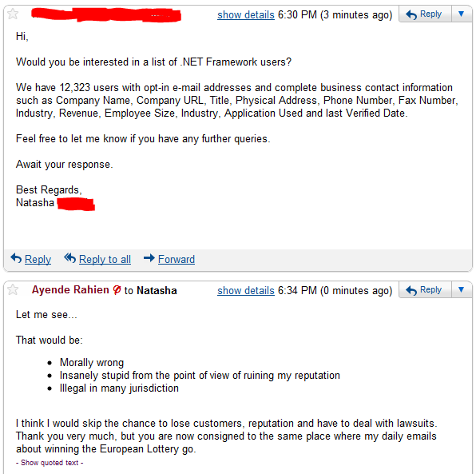Click the Reply button on the 6:30 PM email
The image size is (476, 474).
(x=425, y=14)
